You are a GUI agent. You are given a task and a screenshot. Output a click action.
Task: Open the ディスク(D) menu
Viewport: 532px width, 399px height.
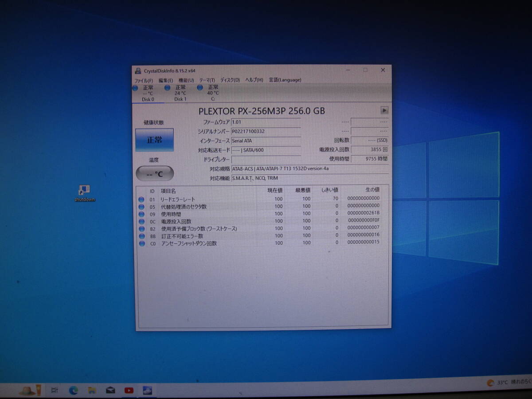point(230,80)
